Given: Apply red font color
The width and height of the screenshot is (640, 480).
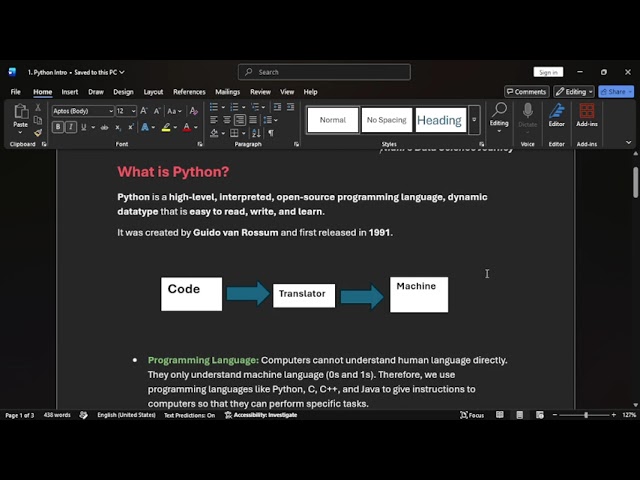Looking at the screenshot, I should (x=187, y=127).
